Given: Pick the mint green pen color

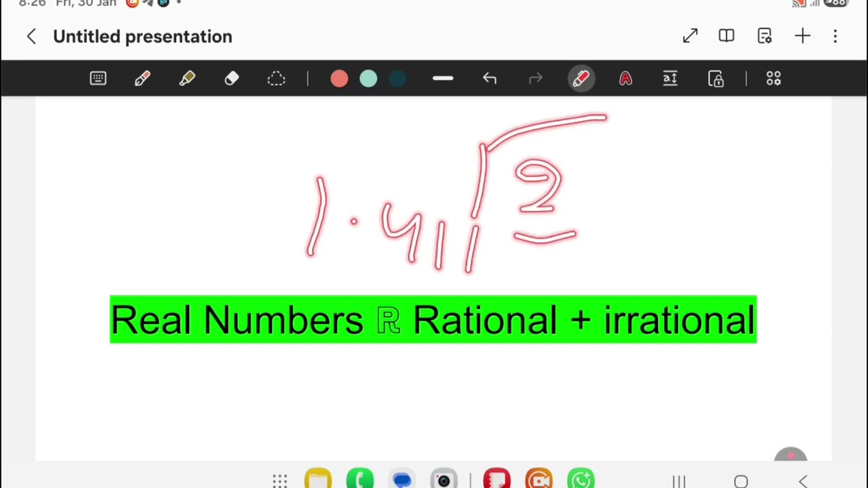Looking at the screenshot, I should click(368, 79).
